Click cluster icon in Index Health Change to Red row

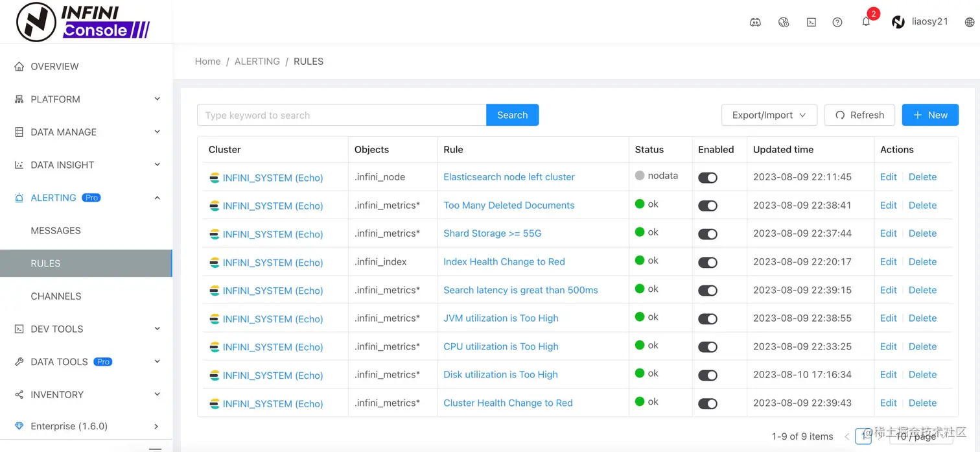[215, 262]
